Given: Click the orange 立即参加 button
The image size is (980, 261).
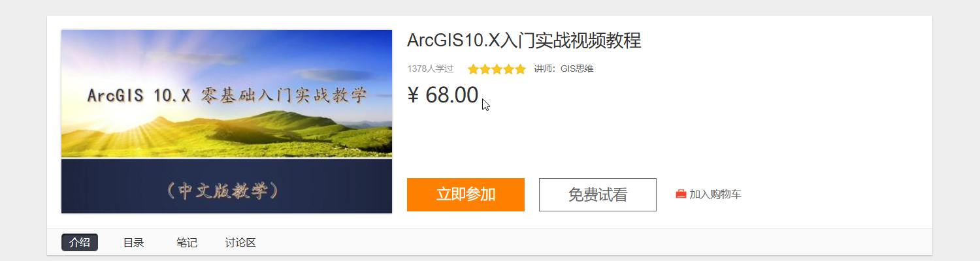Looking at the screenshot, I should pos(466,194).
